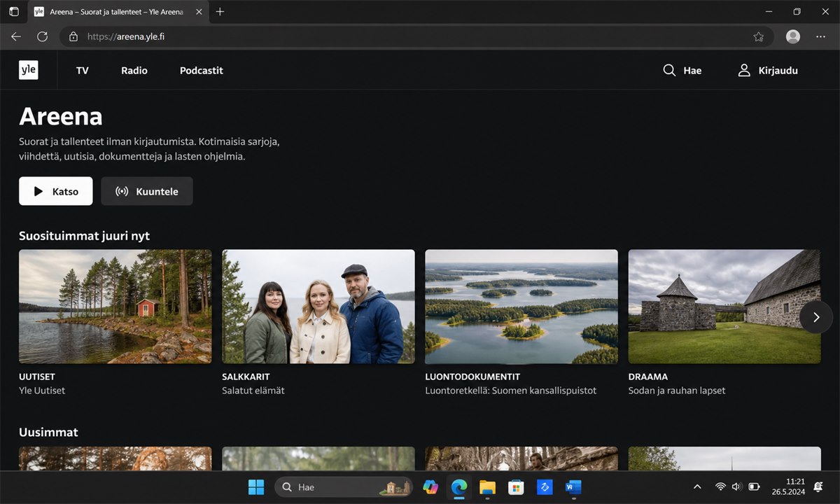This screenshot has height=504, width=840.
Task: Click the Sodan ja rauhan lapset title
Action: coord(677,391)
